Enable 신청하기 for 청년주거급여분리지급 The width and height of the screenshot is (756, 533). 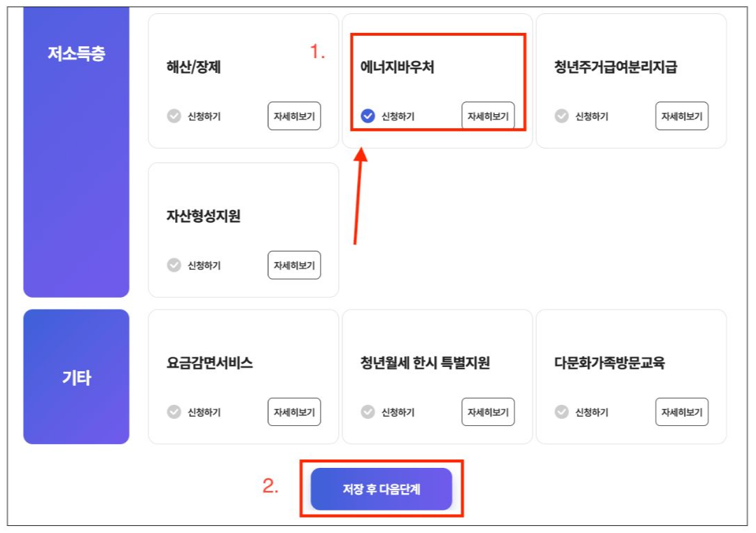tap(560, 117)
